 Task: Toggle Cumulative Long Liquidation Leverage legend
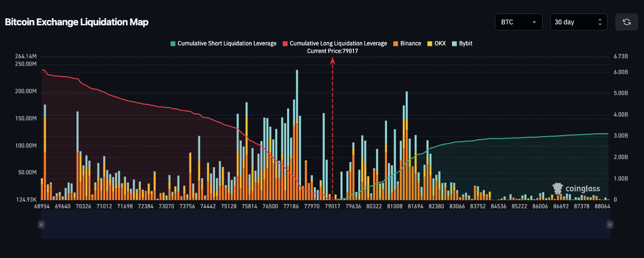[335, 43]
